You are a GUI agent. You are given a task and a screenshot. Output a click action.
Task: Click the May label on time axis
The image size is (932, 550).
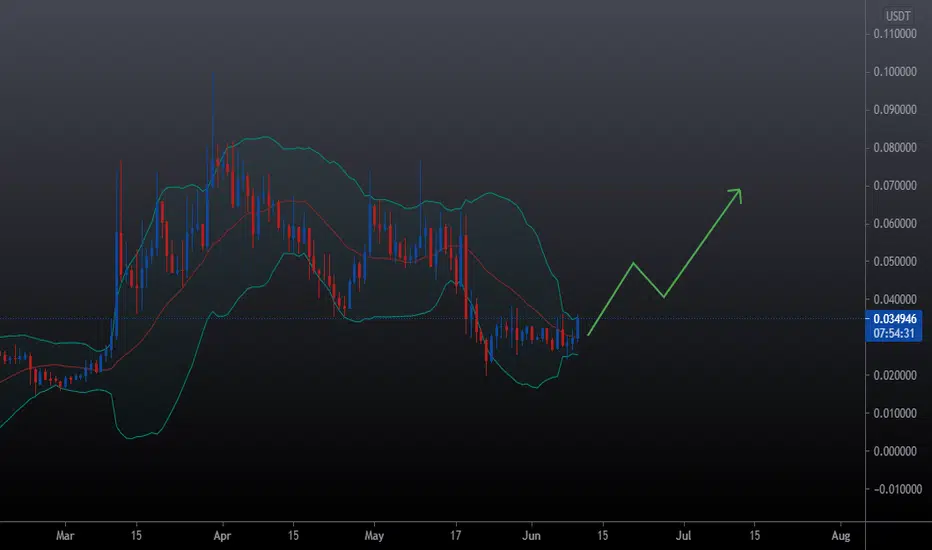point(374,536)
